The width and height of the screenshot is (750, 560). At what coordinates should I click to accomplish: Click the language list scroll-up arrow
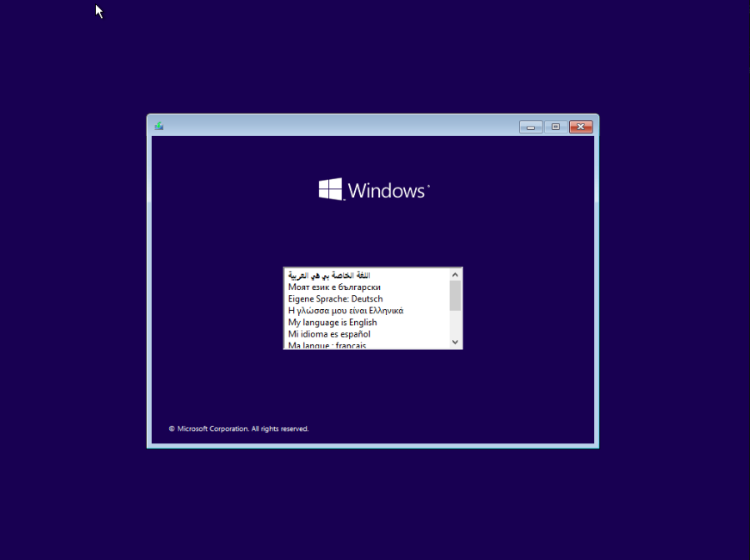tap(455, 274)
